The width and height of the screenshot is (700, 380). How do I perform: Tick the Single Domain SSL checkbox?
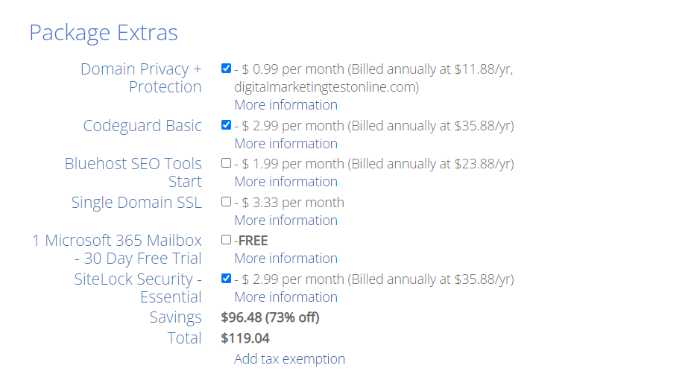coord(226,202)
